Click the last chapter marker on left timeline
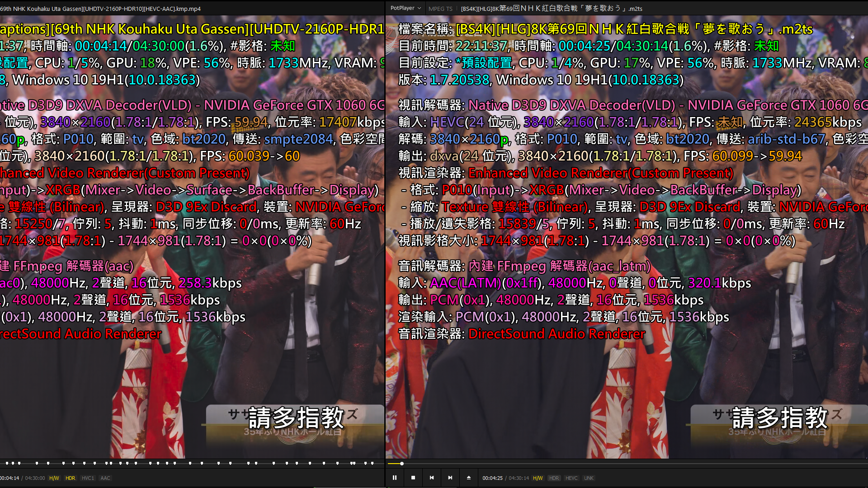The width and height of the screenshot is (868, 488). pyautogui.click(x=372, y=463)
